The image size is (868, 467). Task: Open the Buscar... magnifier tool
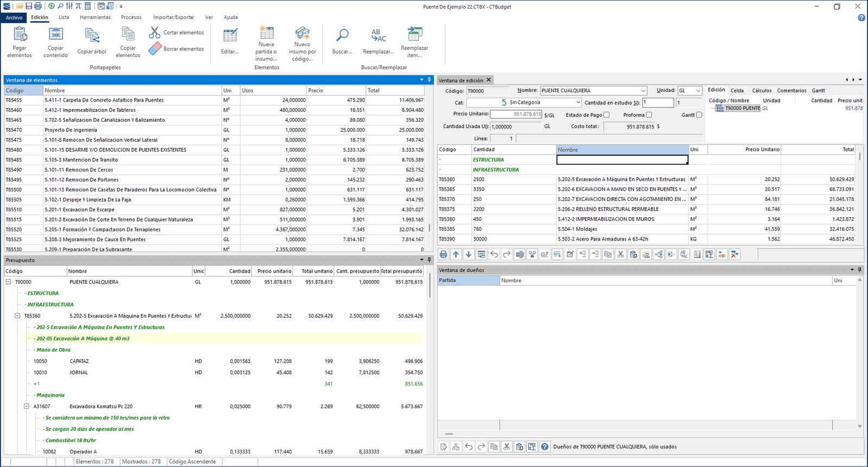[x=342, y=42]
